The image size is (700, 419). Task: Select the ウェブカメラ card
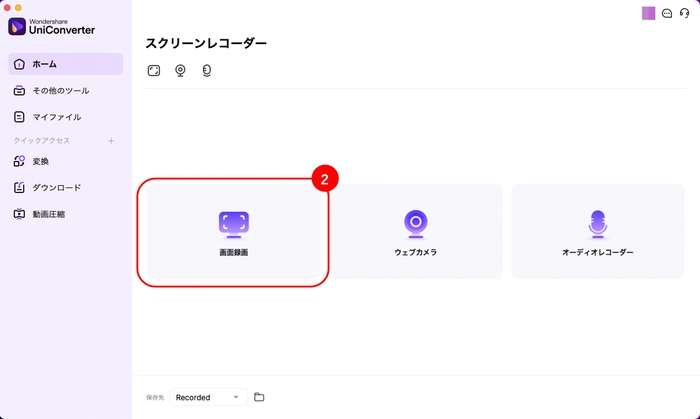click(x=416, y=232)
